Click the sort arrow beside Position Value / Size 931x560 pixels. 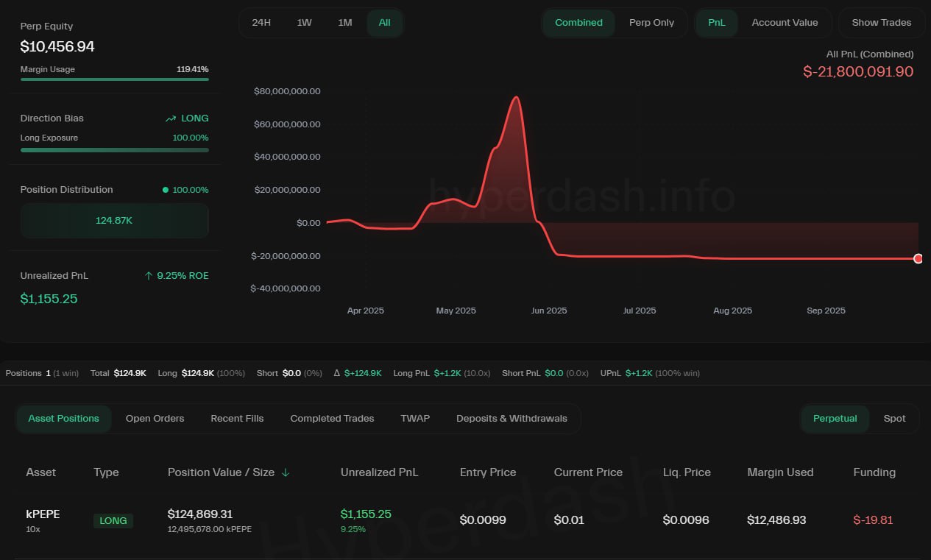tap(286, 473)
